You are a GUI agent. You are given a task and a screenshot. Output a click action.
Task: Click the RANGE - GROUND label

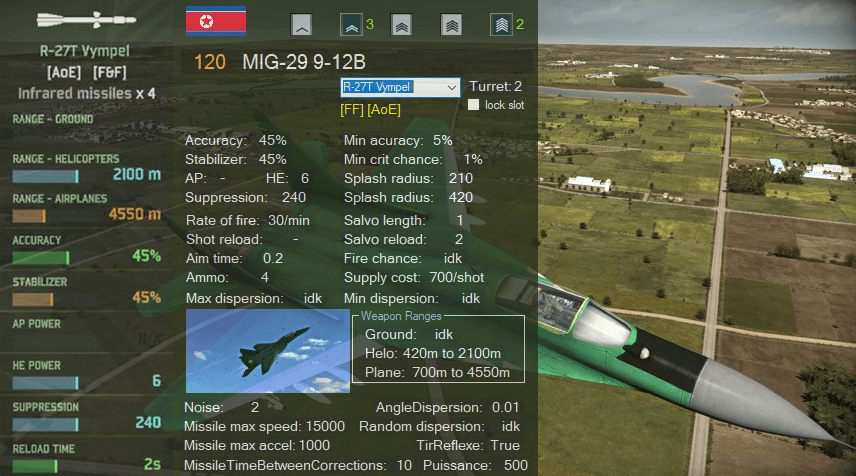53,119
